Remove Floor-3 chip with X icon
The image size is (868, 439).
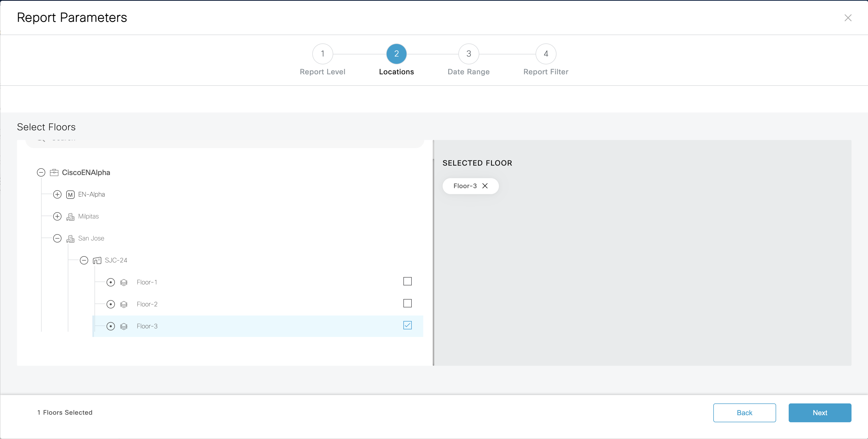pyautogui.click(x=485, y=186)
